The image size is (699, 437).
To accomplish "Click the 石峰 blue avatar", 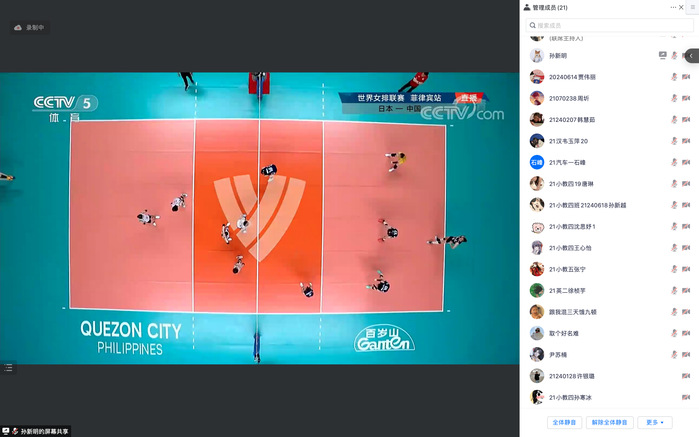I will [x=537, y=162].
